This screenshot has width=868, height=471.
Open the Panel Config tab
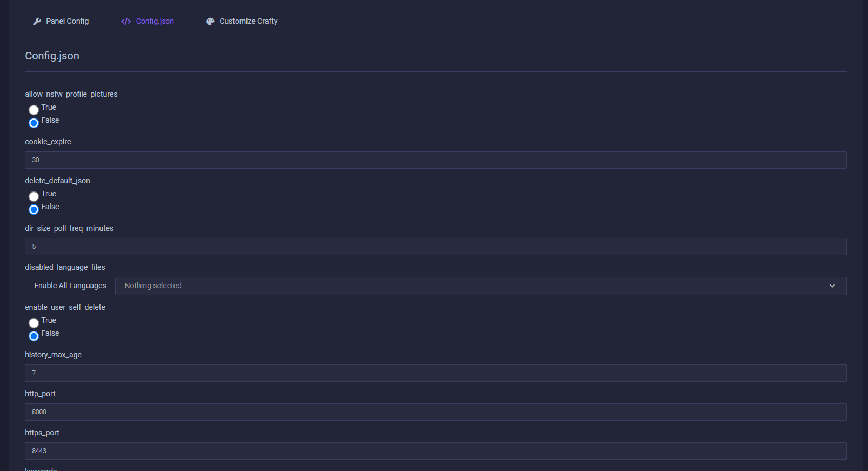67,22
